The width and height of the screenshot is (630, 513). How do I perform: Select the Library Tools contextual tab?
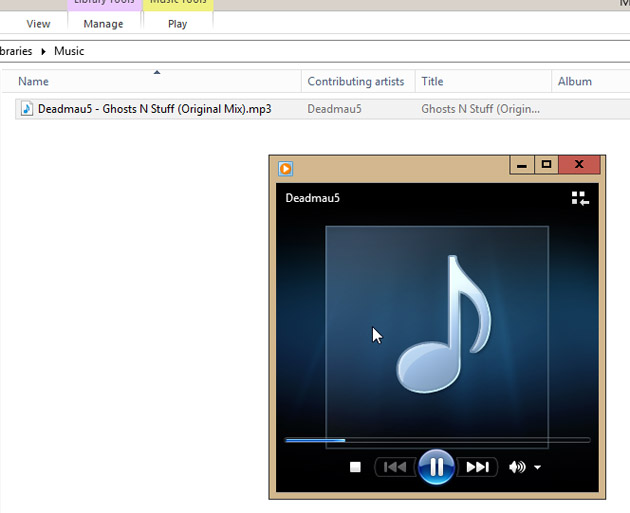(104, 3)
